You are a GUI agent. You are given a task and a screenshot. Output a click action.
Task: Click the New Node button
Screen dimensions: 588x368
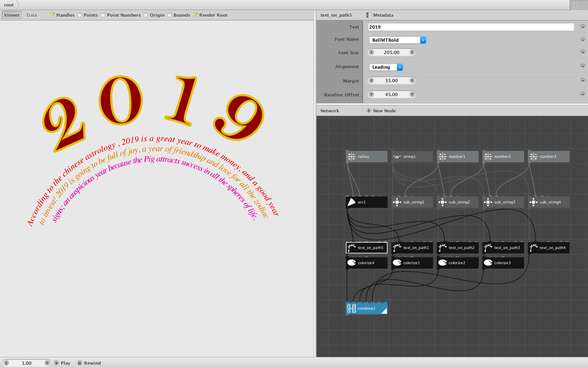point(380,111)
